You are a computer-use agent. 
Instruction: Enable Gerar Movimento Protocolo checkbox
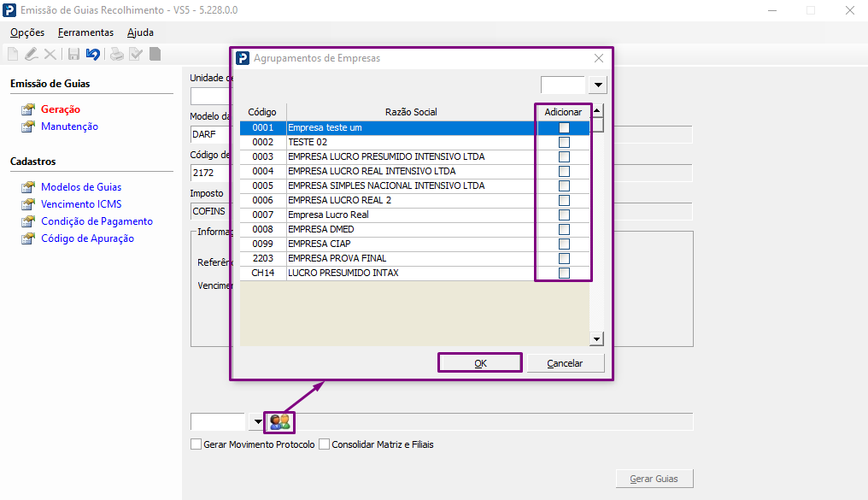click(x=196, y=444)
